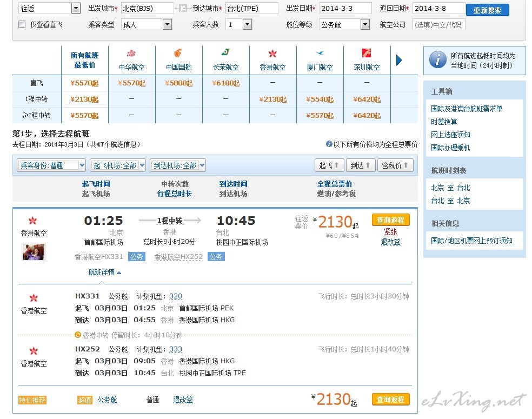Image resolution: width=532 pixels, height=419 pixels.
Task: Click the arrival city field 台北(TPE)
Action: 252,9
